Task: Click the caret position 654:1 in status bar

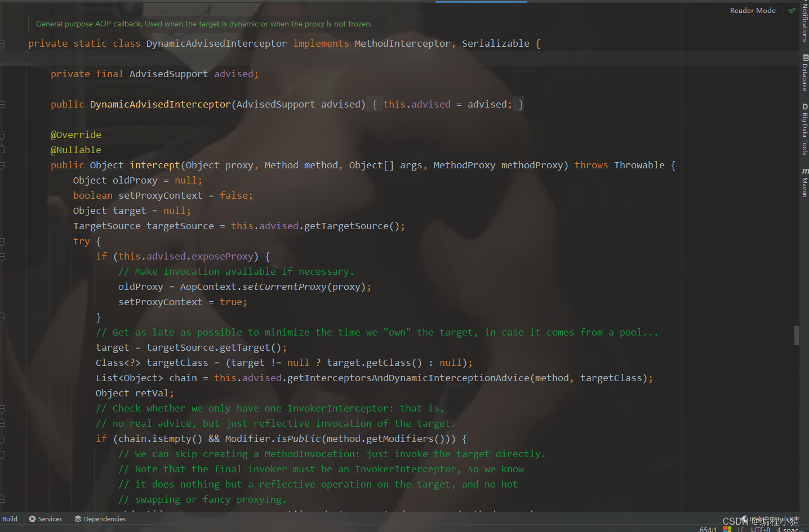Action: [x=708, y=530]
